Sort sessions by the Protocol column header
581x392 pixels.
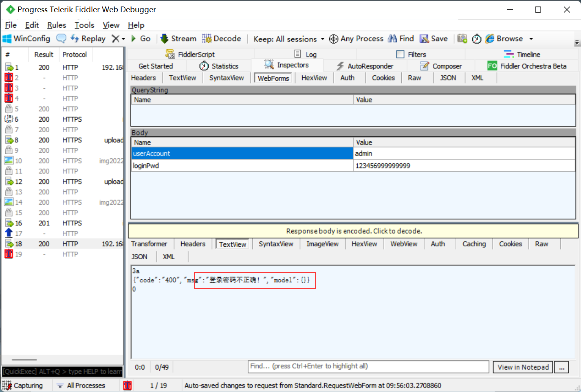click(75, 55)
